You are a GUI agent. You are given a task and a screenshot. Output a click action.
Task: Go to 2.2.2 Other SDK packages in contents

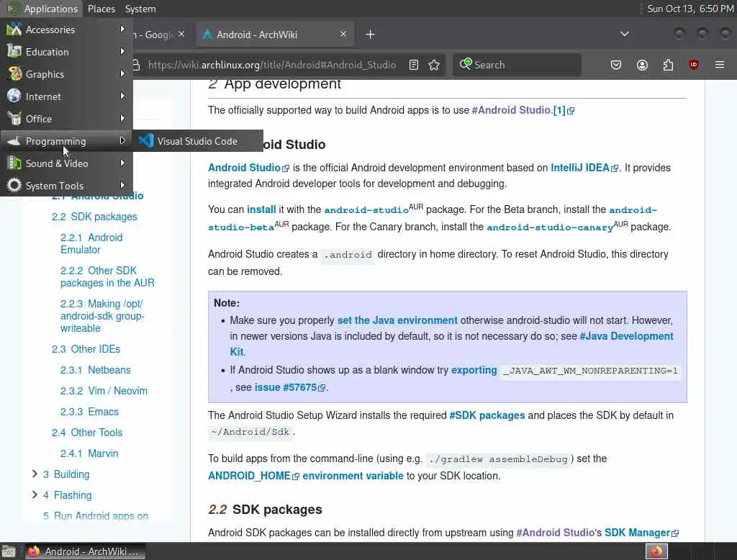[107, 276]
